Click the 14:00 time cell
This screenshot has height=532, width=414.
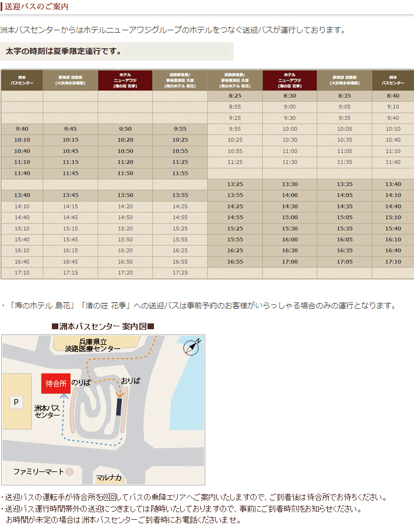290,195
